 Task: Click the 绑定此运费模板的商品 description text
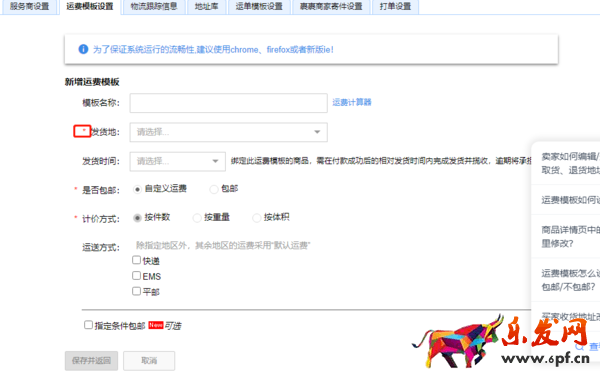tap(381, 161)
